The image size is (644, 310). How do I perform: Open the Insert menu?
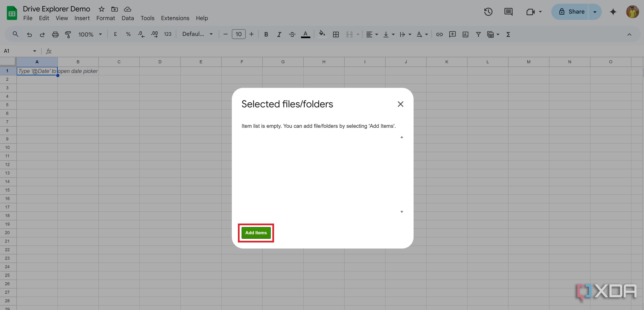(x=82, y=18)
